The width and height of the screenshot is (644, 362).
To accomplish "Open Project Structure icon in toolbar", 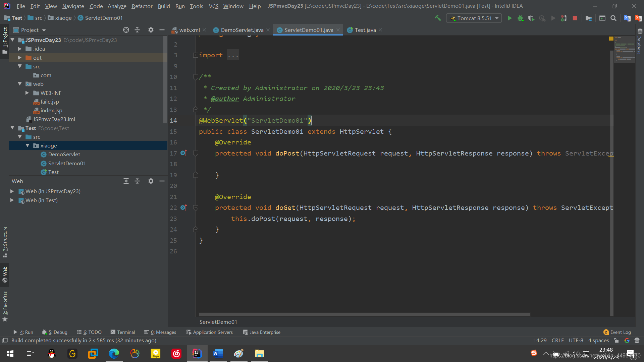I will [x=589, y=18].
